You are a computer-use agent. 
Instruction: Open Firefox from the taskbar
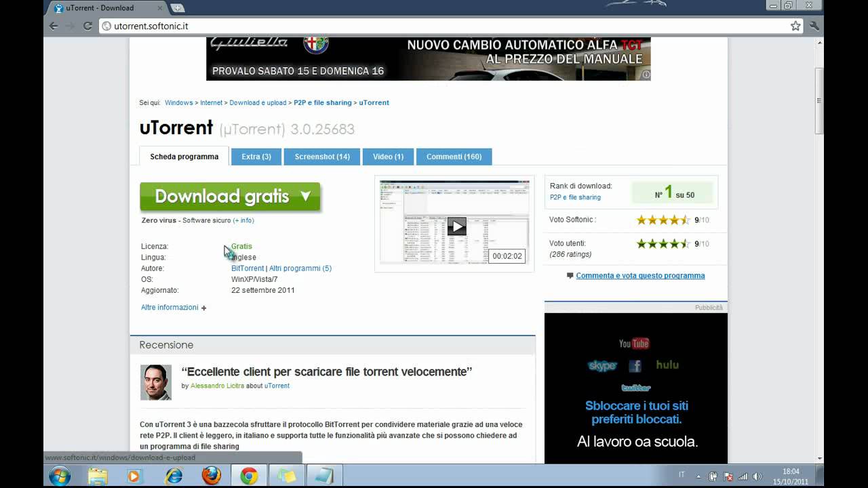point(211,476)
